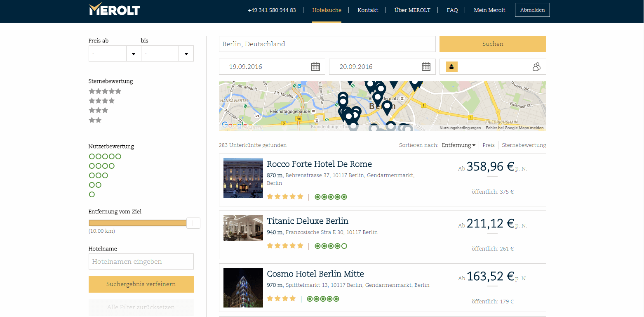Click the Google logo on map
The image size is (644, 317).
234,125
